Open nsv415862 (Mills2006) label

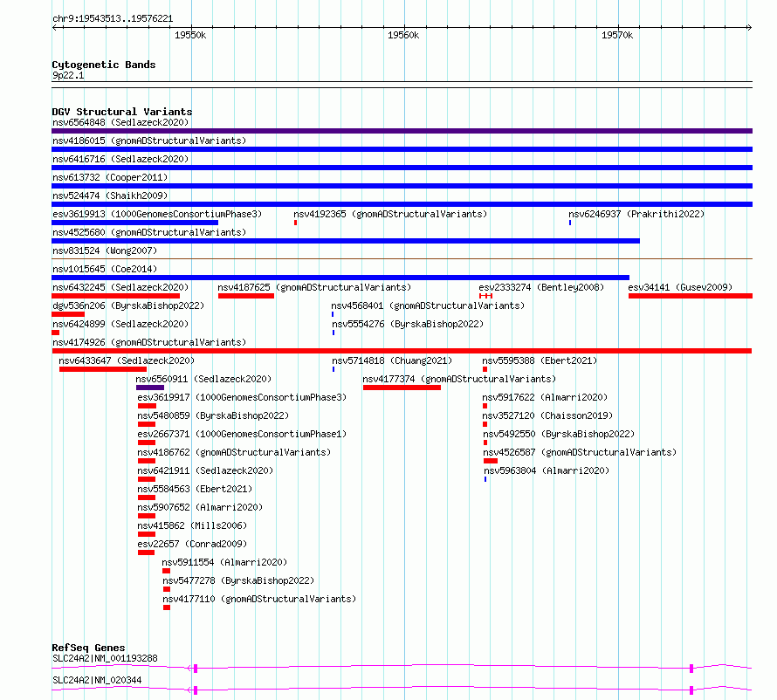(x=192, y=525)
